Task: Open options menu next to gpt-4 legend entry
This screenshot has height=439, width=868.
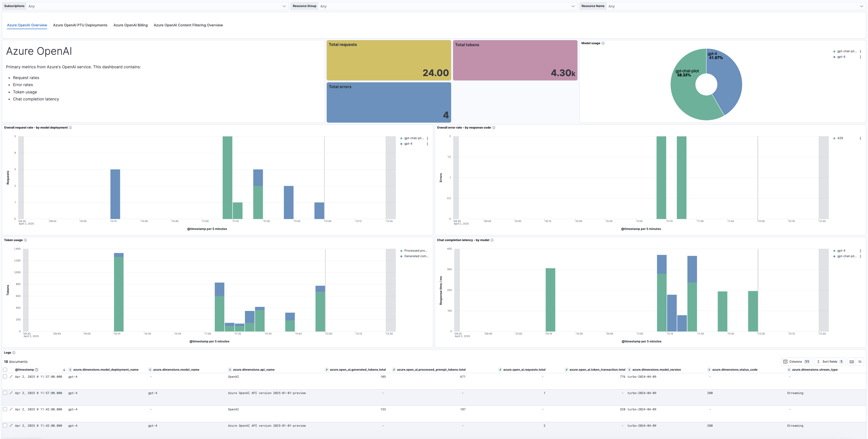Action: pos(860,57)
